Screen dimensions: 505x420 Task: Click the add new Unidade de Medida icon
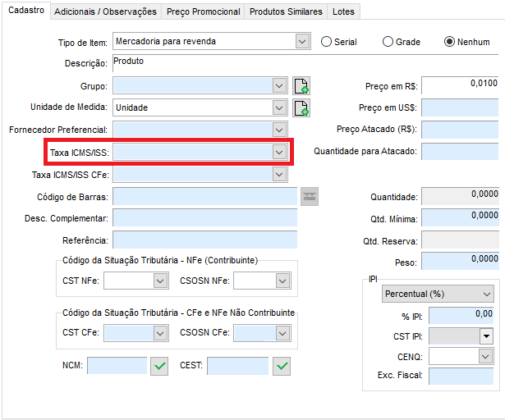[x=301, y=107]
